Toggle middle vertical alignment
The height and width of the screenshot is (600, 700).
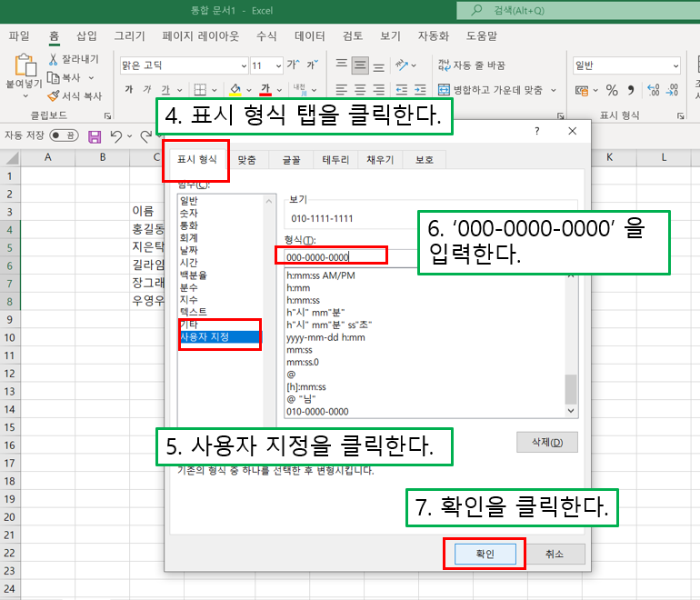[360, 65]
